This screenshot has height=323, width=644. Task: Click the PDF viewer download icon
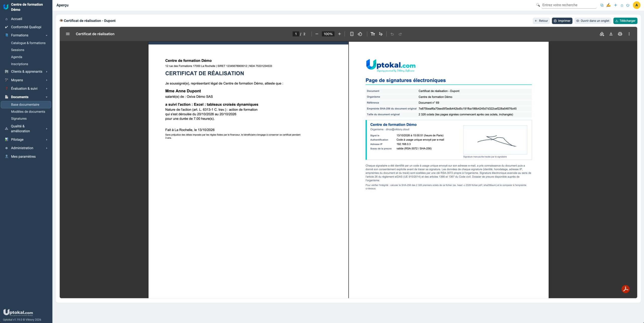[x=611, y=34]
